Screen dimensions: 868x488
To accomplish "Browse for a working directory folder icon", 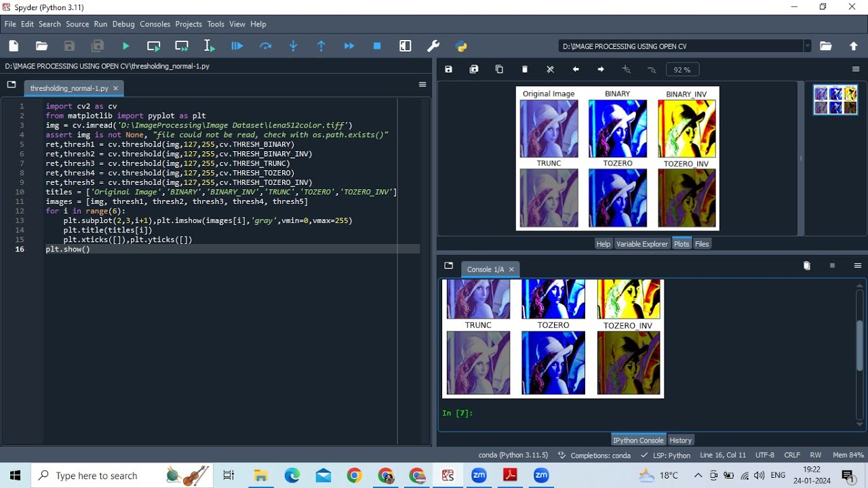I will pos(825,46).
